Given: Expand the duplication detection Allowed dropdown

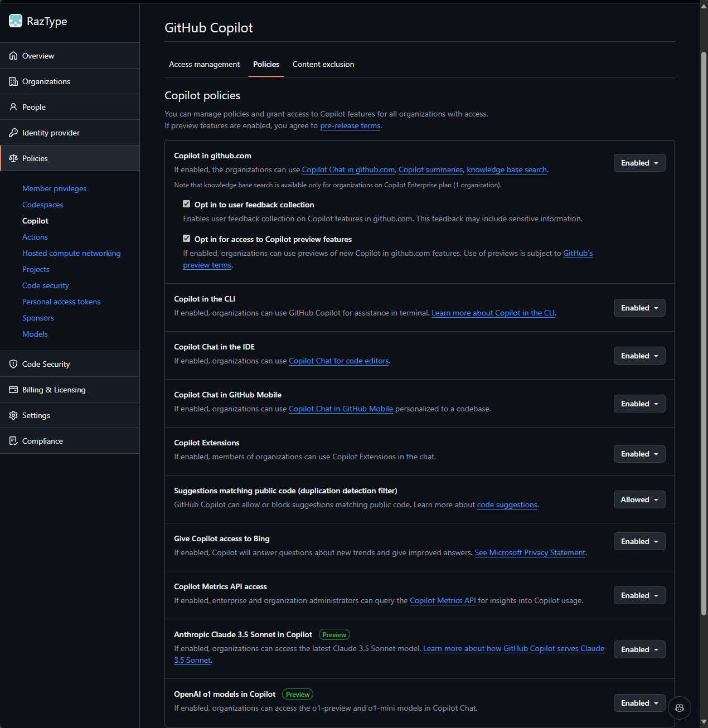Looking at the screenshot, I should point(639,499).
